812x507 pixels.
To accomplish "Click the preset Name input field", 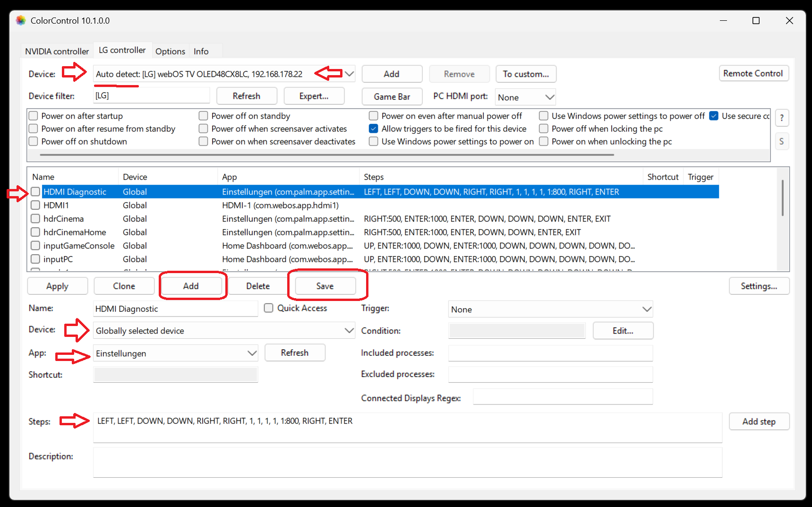I will pyautogui.click(x=175, y=309).
